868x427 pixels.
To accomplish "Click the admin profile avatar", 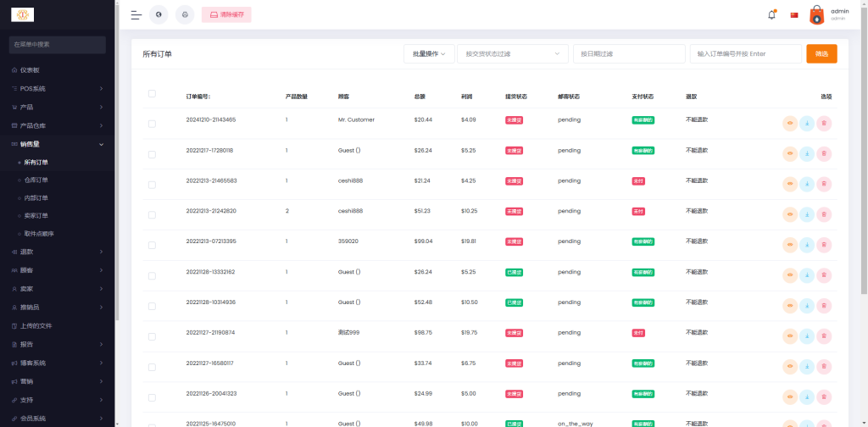I will [x=816, y=14].
